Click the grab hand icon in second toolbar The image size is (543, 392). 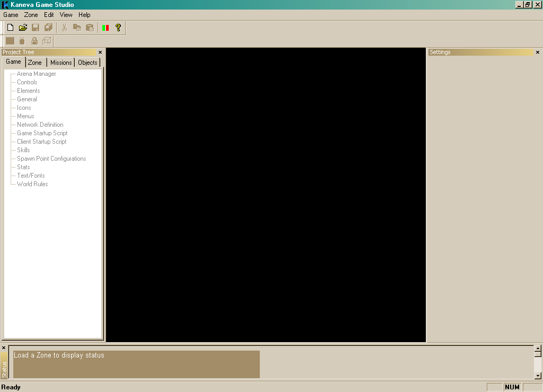[x=22, y=41]
